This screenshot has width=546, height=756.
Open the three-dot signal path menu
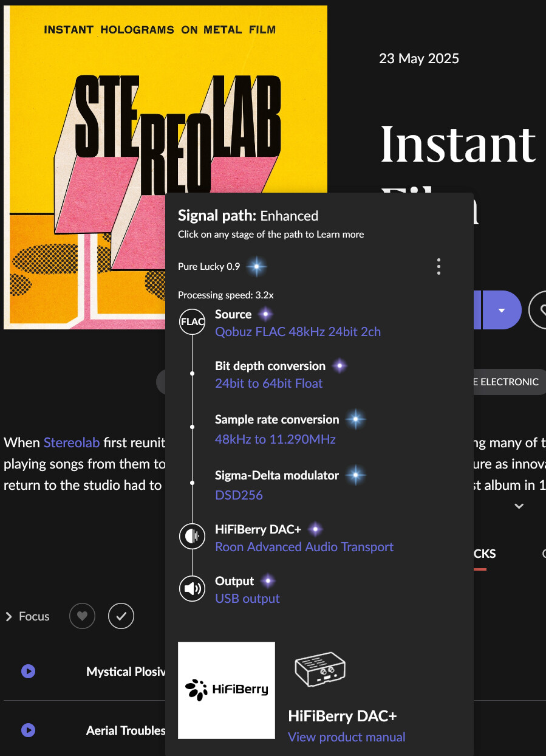[439, 266]
